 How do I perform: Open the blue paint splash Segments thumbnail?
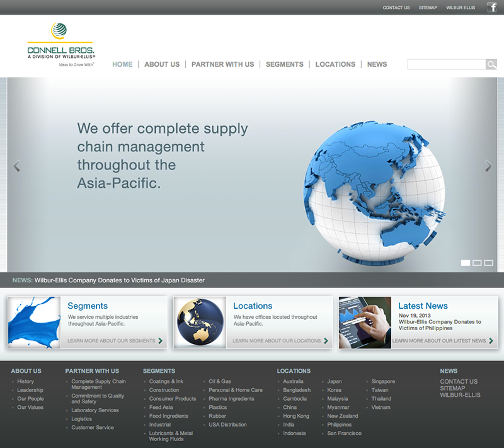tap(34, 323)
